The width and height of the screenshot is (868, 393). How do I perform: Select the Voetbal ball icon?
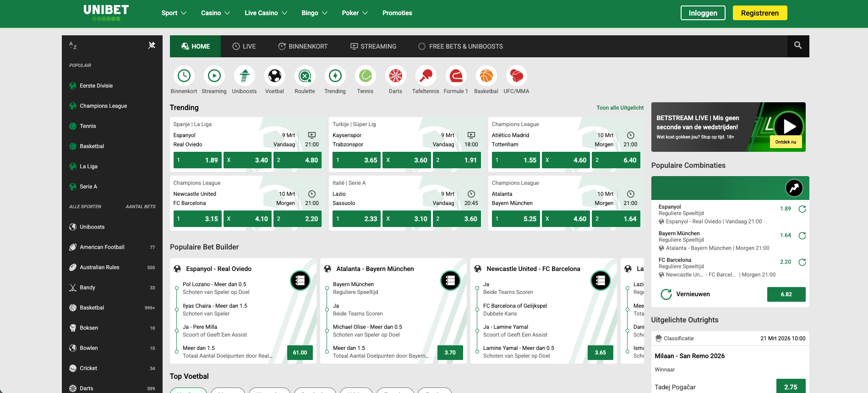point(274,76)
